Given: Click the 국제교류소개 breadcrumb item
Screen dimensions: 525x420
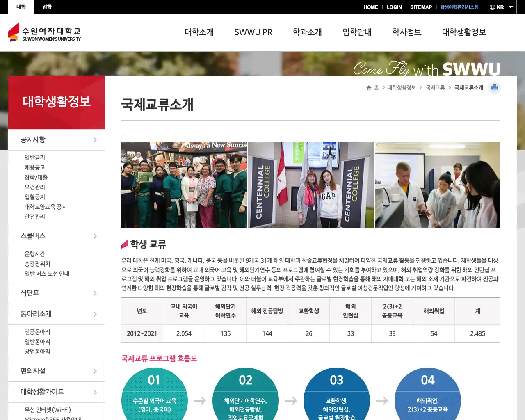Looking at the screenshot, I should [x=469, y=88].
